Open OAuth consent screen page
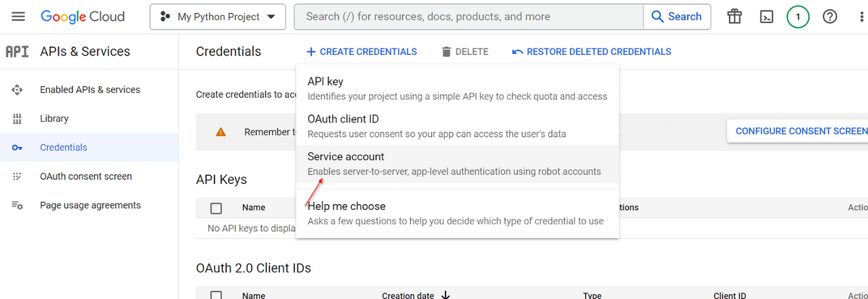 [x=86, y=177]
